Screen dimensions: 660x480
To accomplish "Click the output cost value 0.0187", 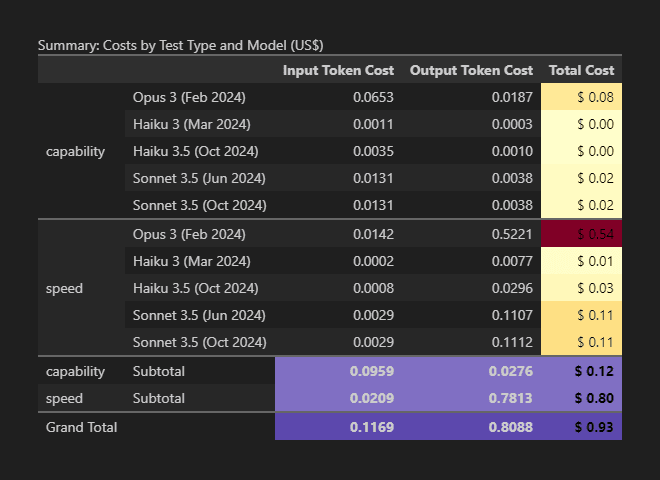I will (512, 97).
